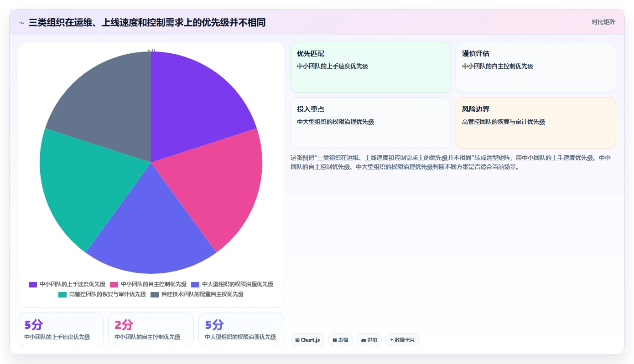
Task: Open the 谨慎评估 matrix card
Action: tap(535, 67)
